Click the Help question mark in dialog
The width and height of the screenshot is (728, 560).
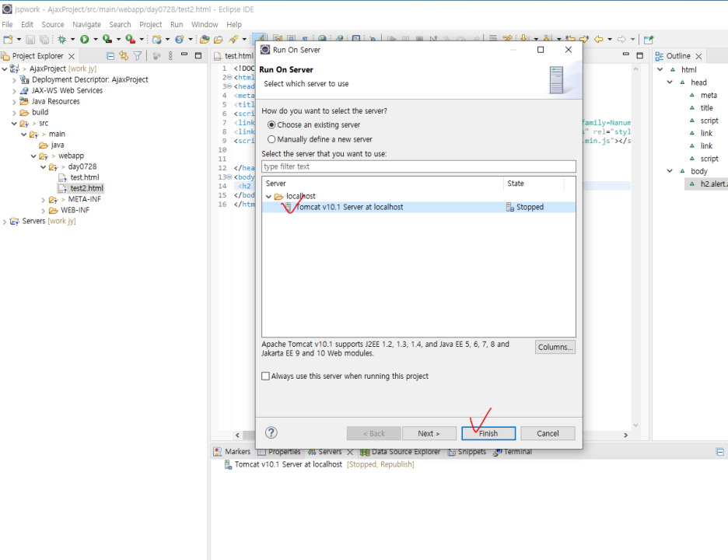pyautogui.click(x=271, y=432)
